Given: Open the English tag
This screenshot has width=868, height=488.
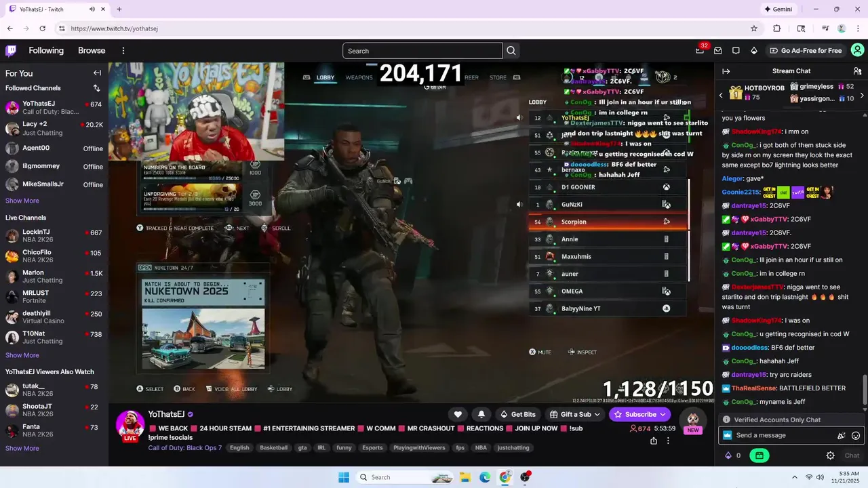Looking at the screenshot, I should [239, 448].
